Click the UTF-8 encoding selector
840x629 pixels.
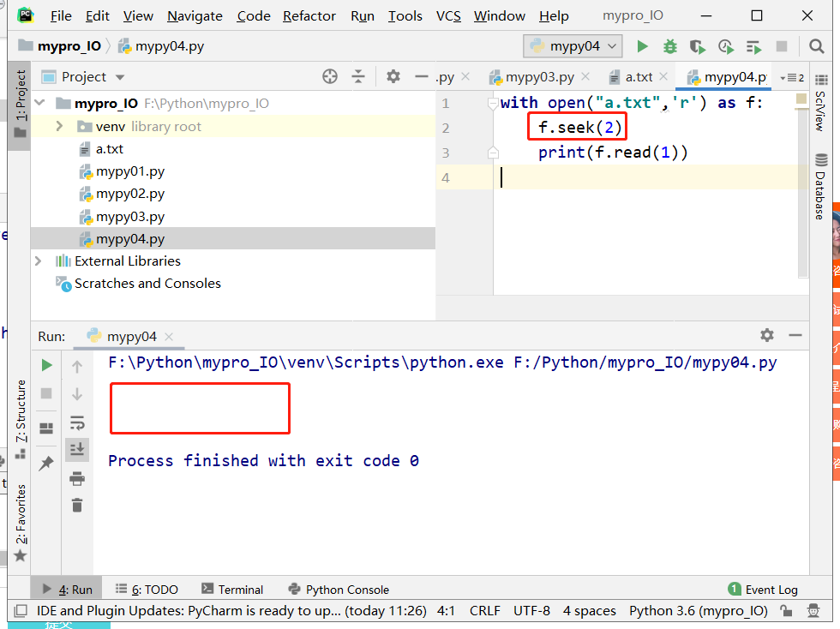pyautogui.click(x=531, y=611)
